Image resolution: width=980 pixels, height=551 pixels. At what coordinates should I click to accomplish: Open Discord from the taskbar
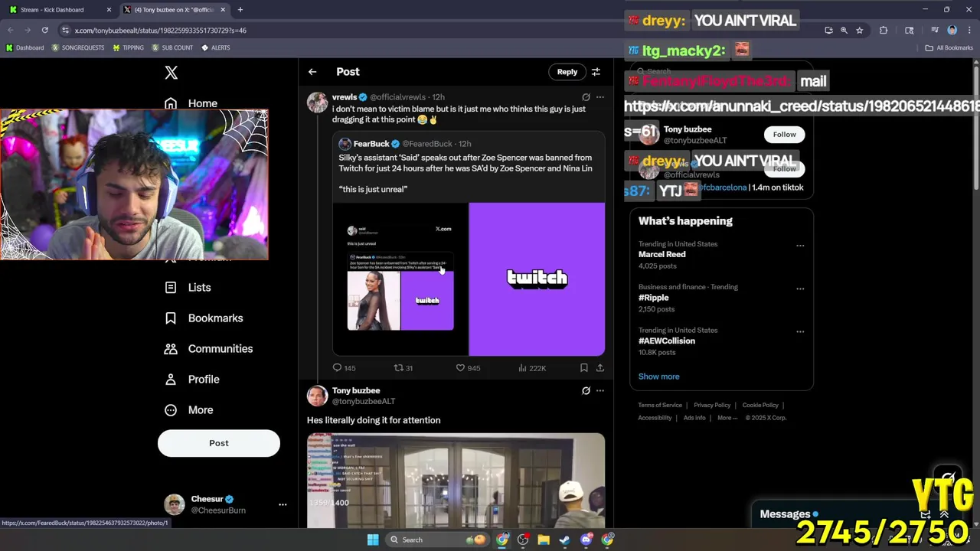(586, 540)
